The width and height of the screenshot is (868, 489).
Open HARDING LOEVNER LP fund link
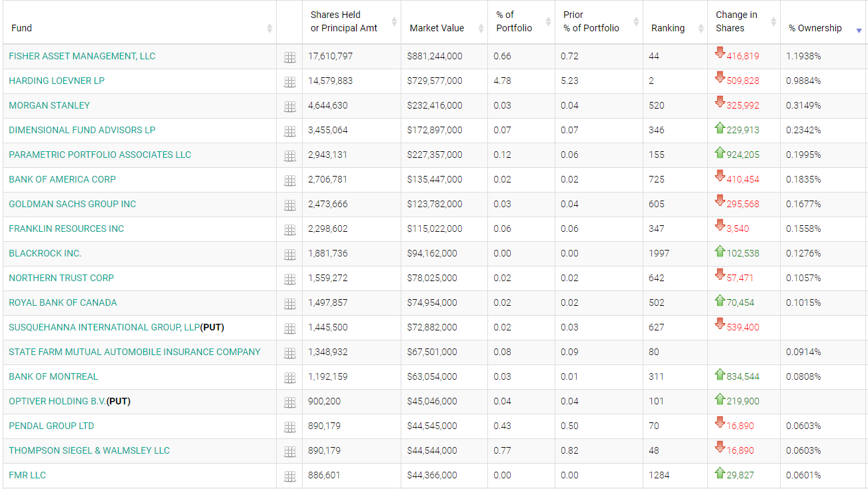(x=57, y=81)
